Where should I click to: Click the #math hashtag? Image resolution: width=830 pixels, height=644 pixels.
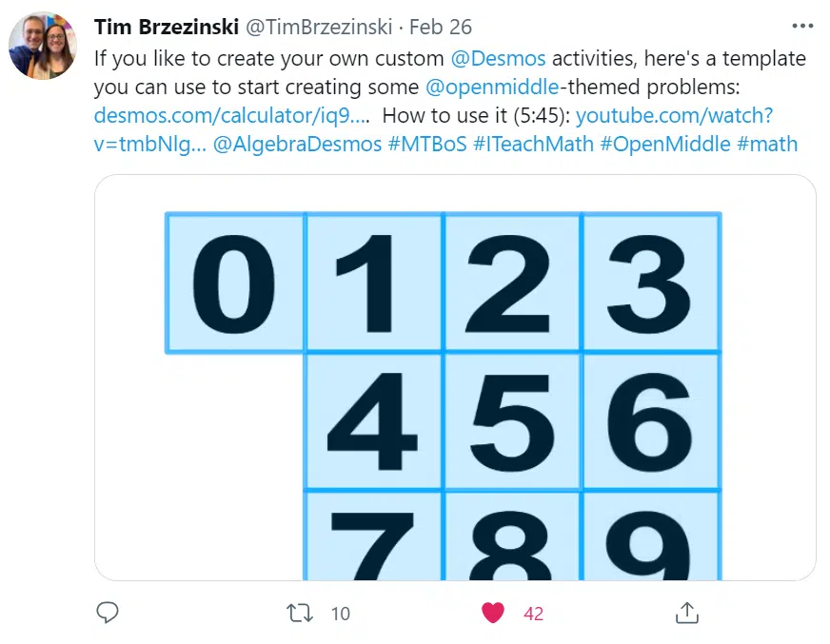click(x=767, y=144)
